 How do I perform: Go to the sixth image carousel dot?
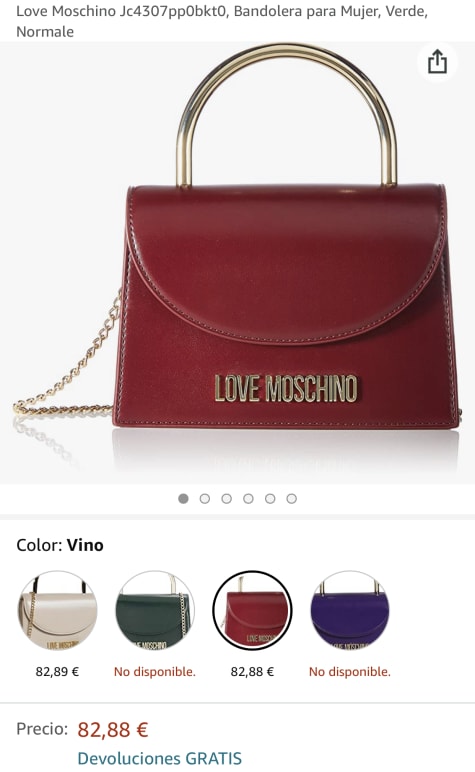click(x=291, y=499)
